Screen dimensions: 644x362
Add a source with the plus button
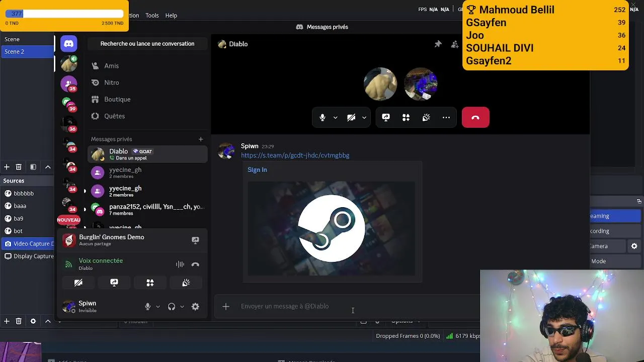(7, 321)
